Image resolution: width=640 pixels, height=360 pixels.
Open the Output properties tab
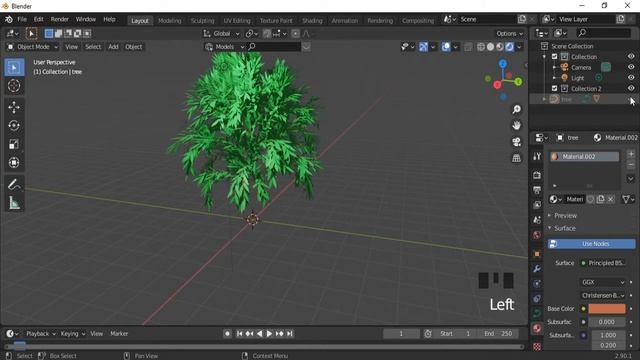pyautogui.click(x=537, y=190)
